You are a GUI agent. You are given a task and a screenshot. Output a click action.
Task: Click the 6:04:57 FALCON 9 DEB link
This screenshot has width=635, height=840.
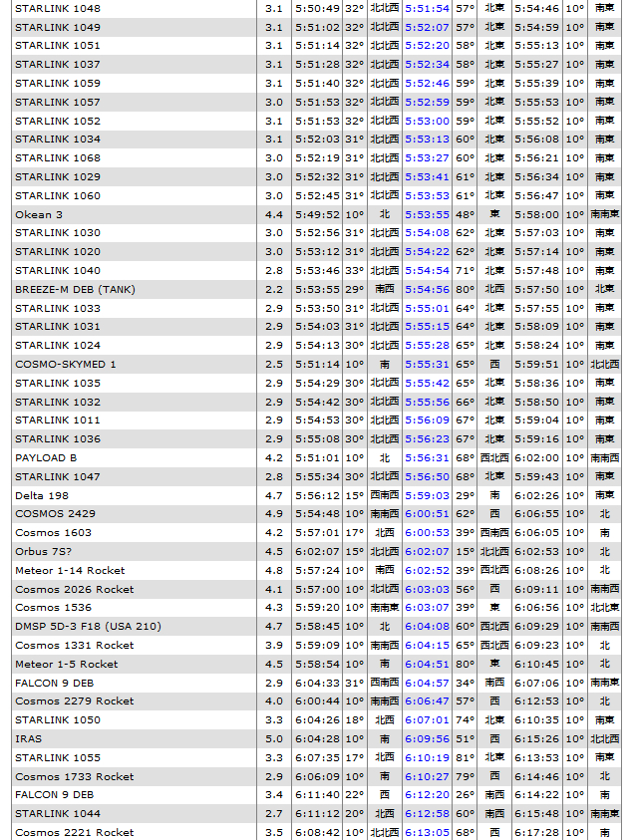[x=427, y=683]
